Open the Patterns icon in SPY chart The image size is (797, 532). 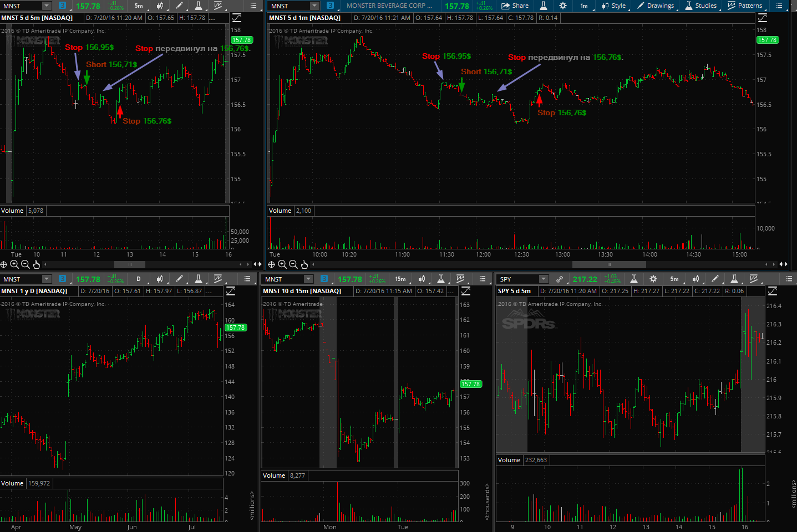tap(754, 279)
